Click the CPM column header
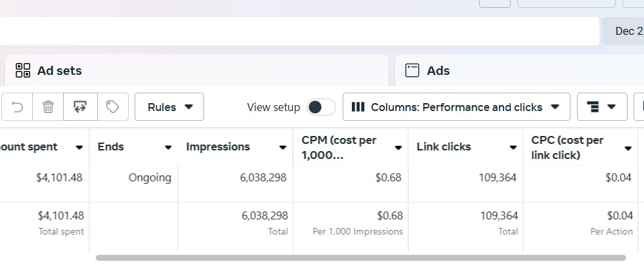 click(x=341, y=147)
